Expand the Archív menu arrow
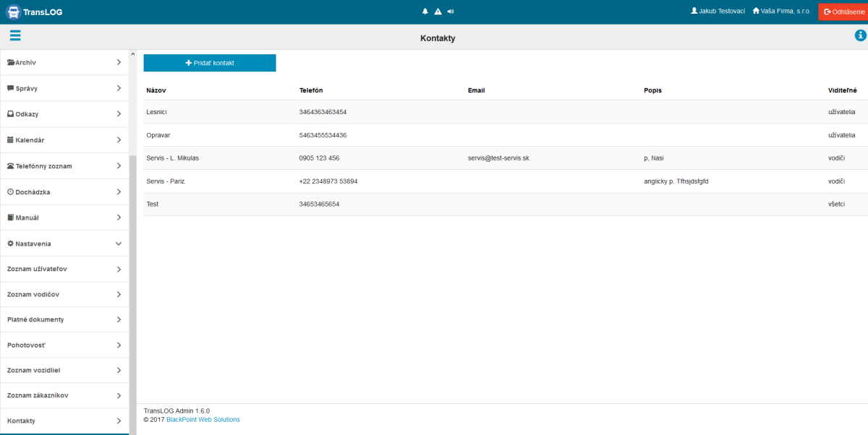 click(119, 63)
